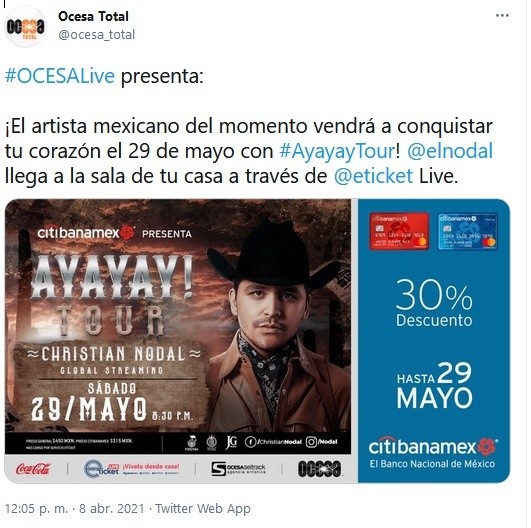Click the 30% Descuento promo text
This screenshot has height=528, width=531.
(x=434, y=303)
